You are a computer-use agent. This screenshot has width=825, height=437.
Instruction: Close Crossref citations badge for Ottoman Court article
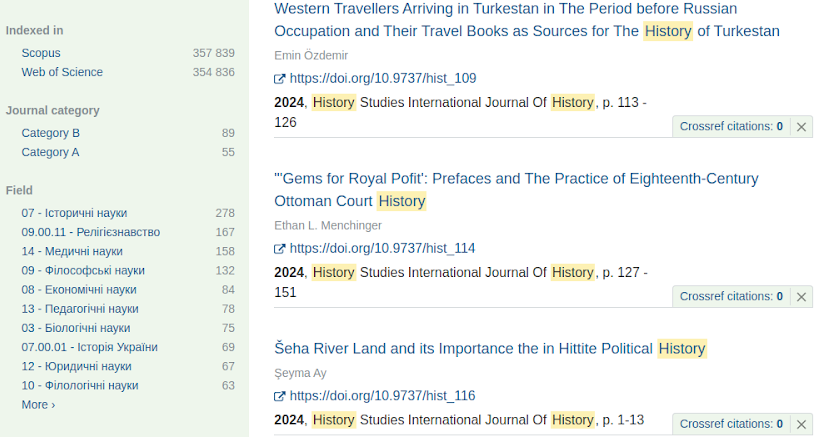(x=801, y=297)
